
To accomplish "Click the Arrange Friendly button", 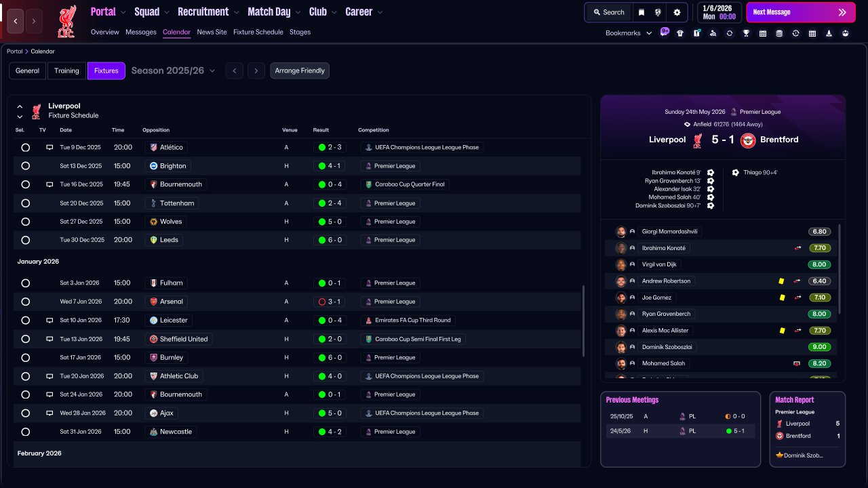I will click(300, 70).
